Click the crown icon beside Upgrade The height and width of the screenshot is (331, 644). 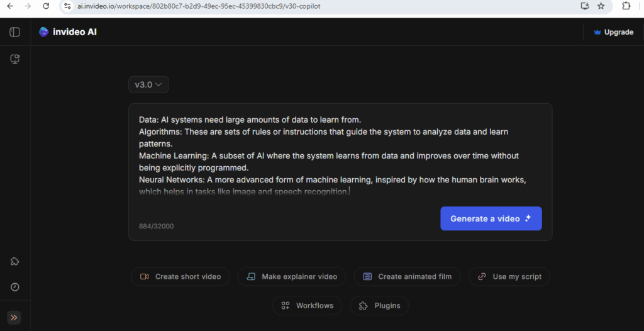(597, 32)
